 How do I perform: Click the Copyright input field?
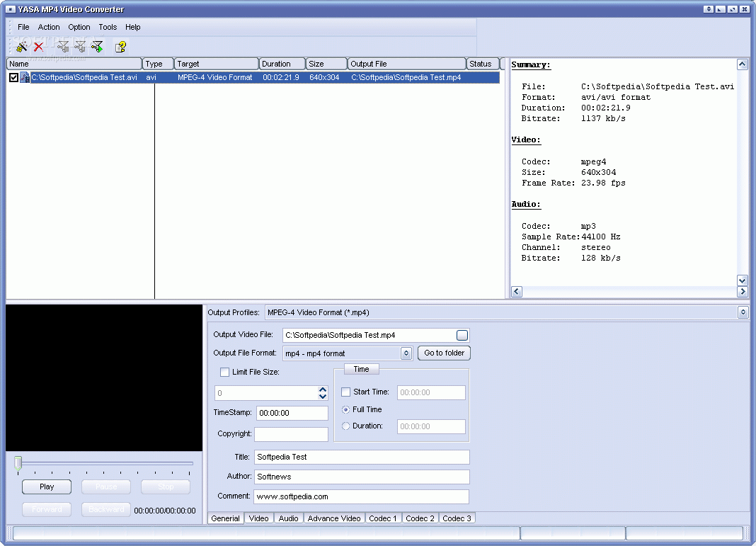tap(291, 434)
